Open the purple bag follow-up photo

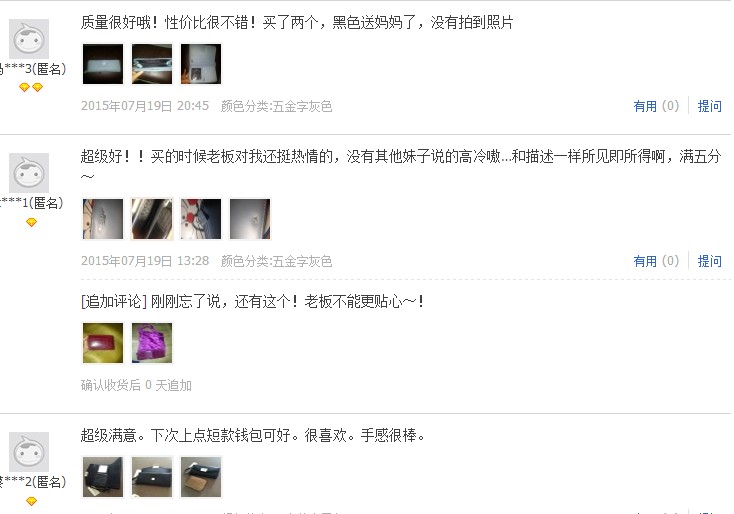click(x=152, y=343)
